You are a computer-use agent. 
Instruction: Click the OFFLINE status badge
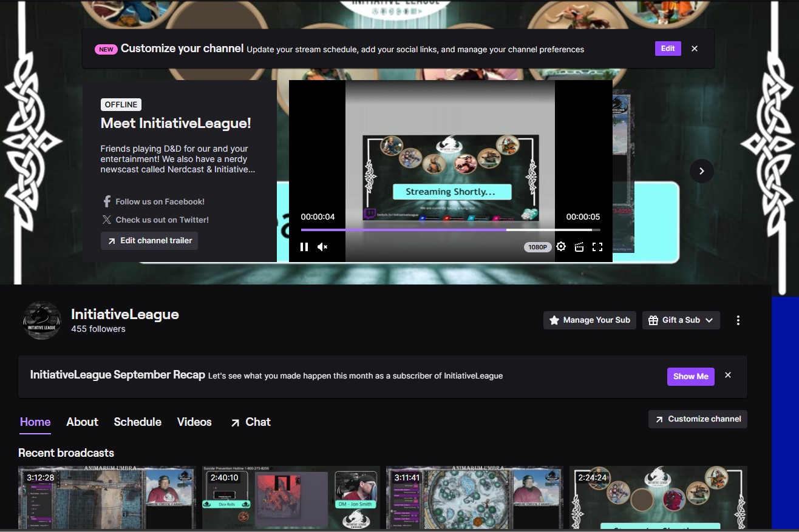[121, 104]
